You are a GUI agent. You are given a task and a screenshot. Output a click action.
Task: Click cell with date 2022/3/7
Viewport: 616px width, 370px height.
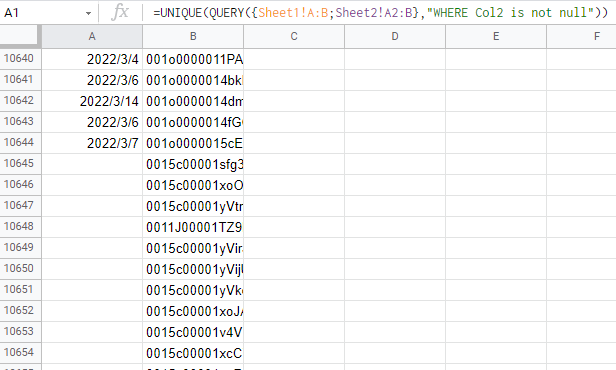point(92,143)
